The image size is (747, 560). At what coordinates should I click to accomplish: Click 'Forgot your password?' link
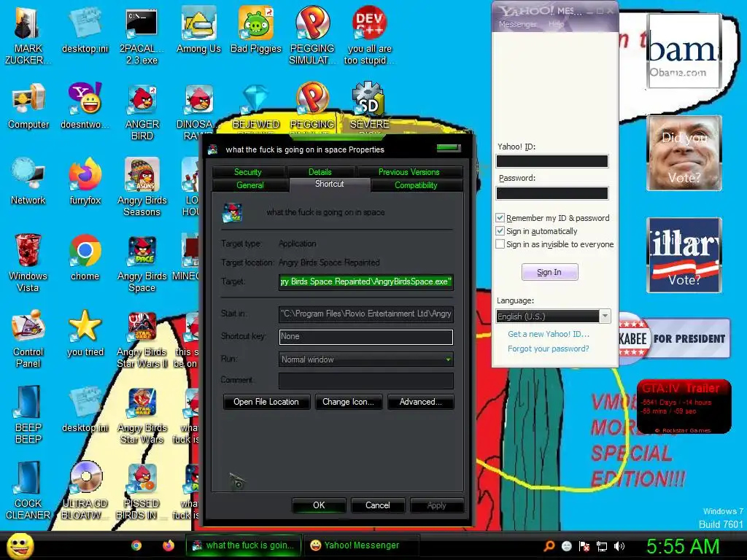[549, 349]
